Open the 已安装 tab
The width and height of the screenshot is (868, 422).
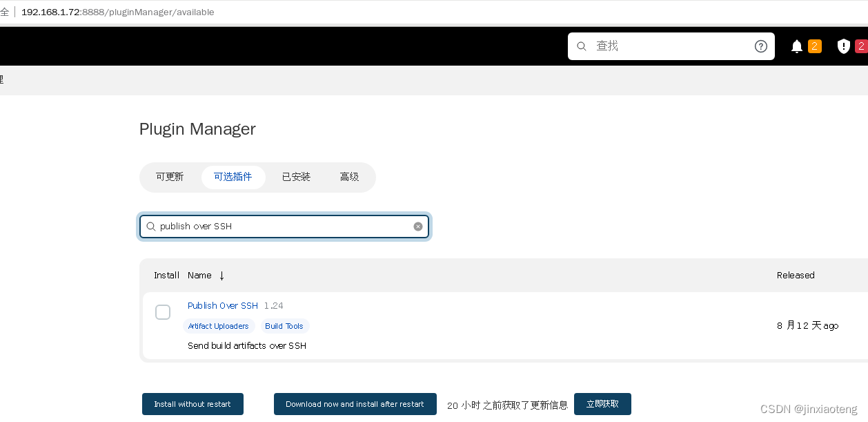coord(296,177)
